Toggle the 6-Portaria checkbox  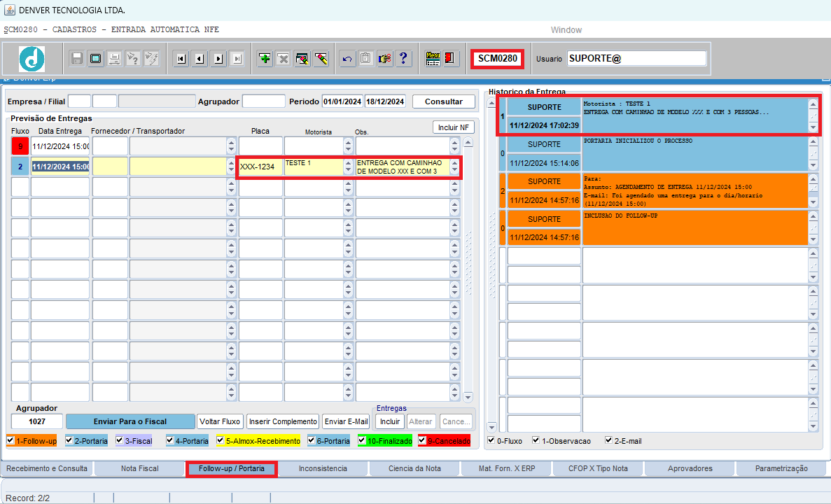(311, 440)
